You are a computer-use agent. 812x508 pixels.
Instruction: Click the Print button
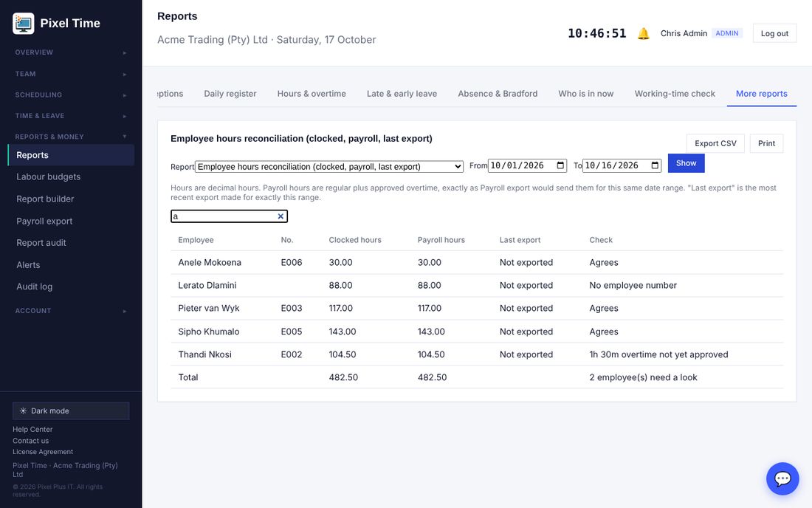tap(766, 143)
